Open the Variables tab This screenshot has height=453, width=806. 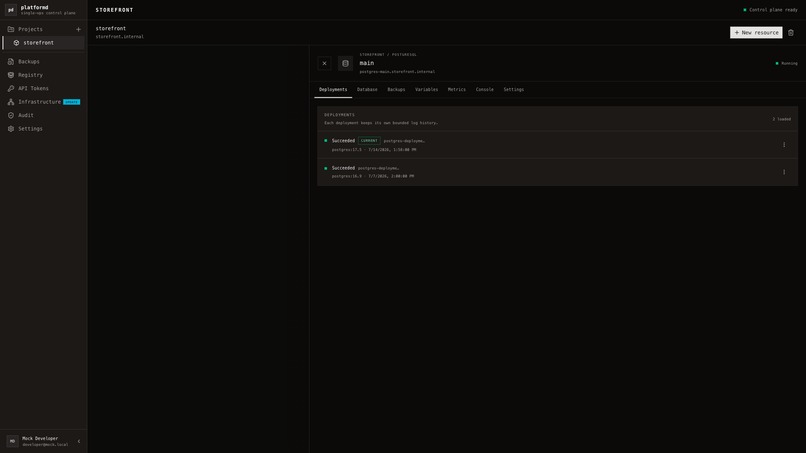tap(427, 89)
